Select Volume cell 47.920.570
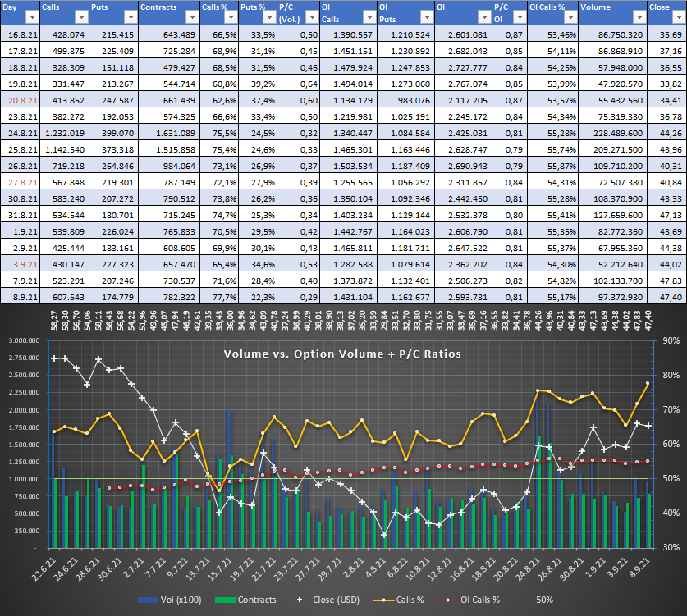 tap(613, 84)
